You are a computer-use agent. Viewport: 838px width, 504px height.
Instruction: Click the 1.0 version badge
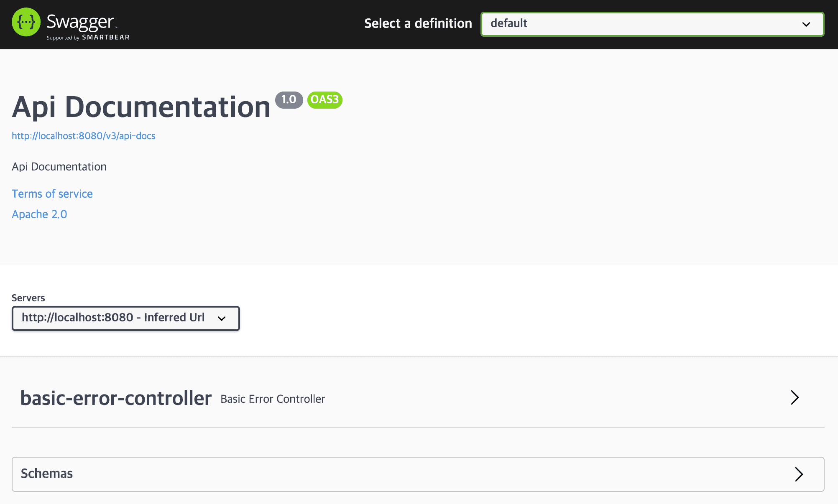point(289,100)
